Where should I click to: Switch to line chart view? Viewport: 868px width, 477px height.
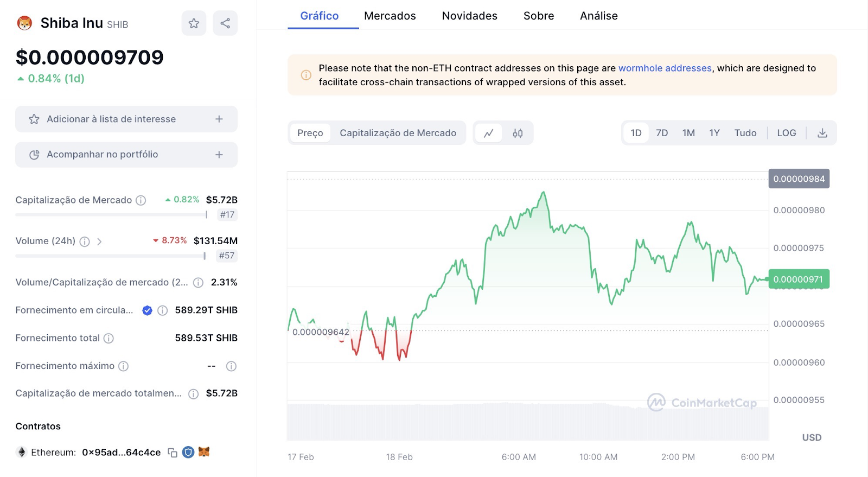pos(489,133)
